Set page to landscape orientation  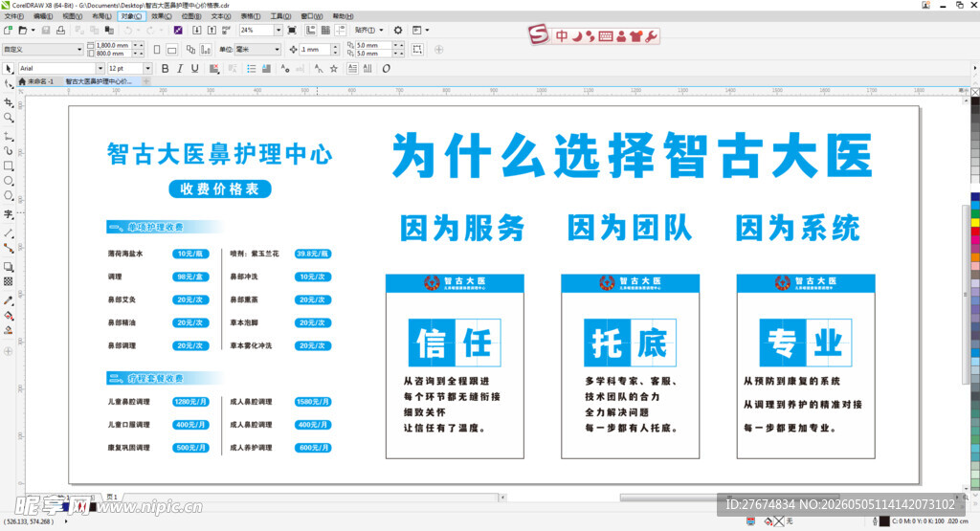(x=172, y=50)
